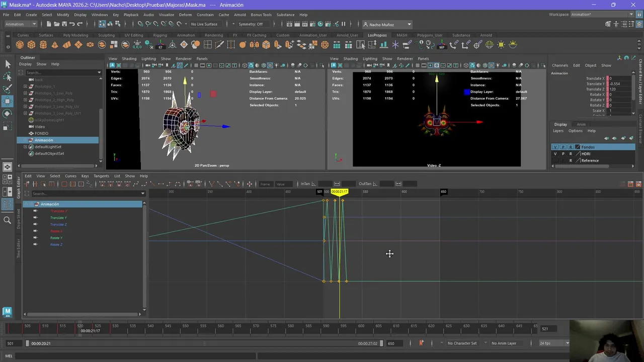
Task: Create a polygon cone from the shelf
Action: (55, 45)
